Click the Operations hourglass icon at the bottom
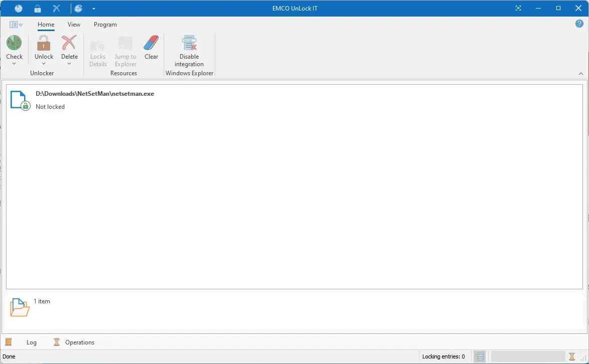Image resolution: width=589 pixels, height=364 pixels. coord(56,342)
